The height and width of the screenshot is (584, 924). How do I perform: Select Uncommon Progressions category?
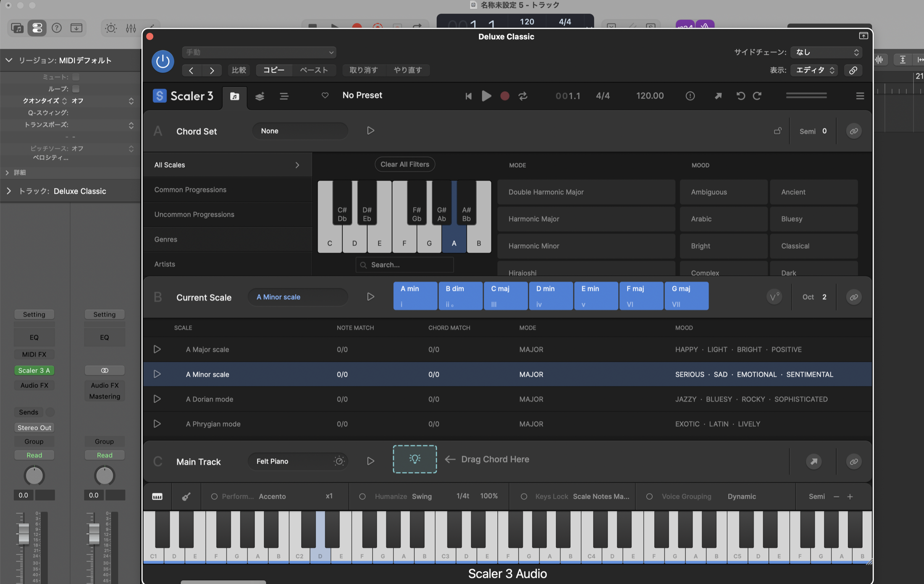[227, 214]
